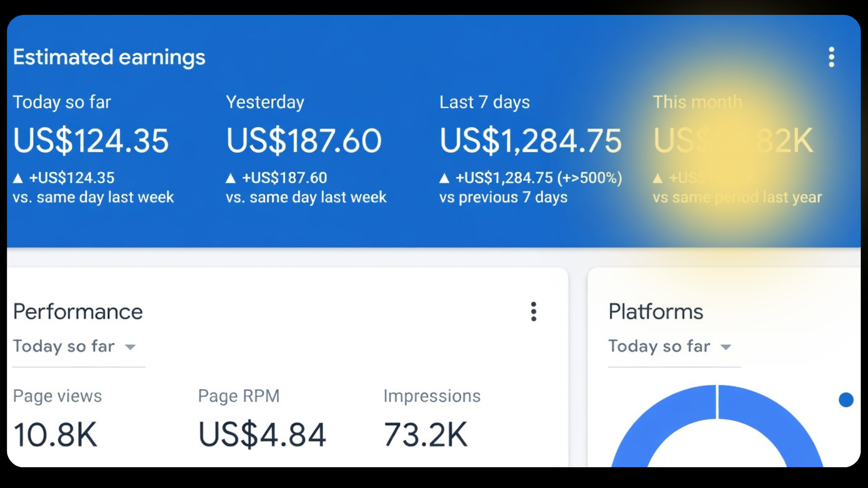868x488 pixels.
Task: Click the 'Page RPM' label
Action: (x=239, y=396)
